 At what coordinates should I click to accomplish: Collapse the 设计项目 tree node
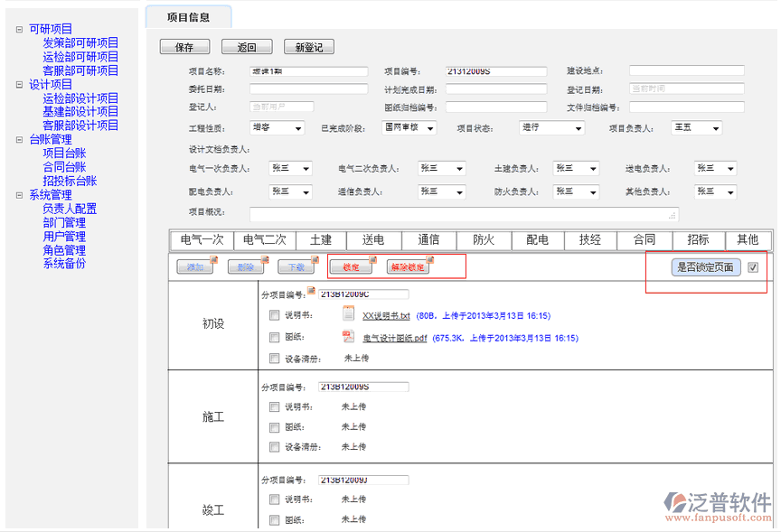click(19, 85)
